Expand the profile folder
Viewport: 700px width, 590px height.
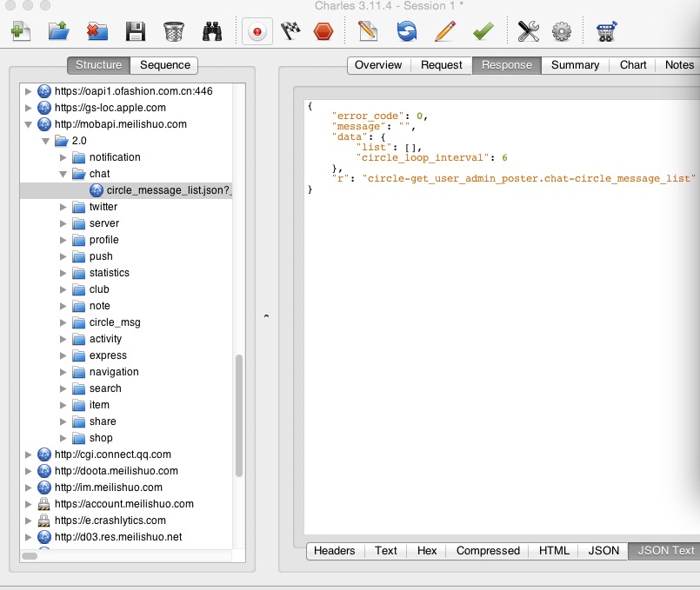(x=63, y=240)
